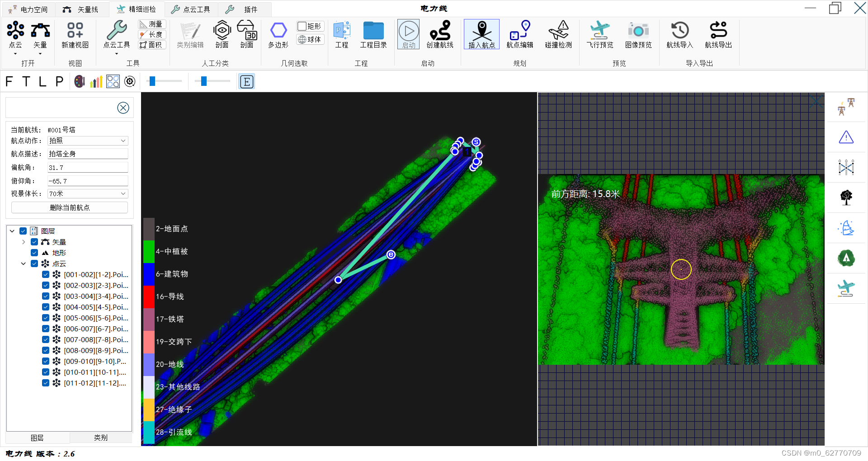
Task: Open the 工程目录 project folder
Action: point(373,35)
